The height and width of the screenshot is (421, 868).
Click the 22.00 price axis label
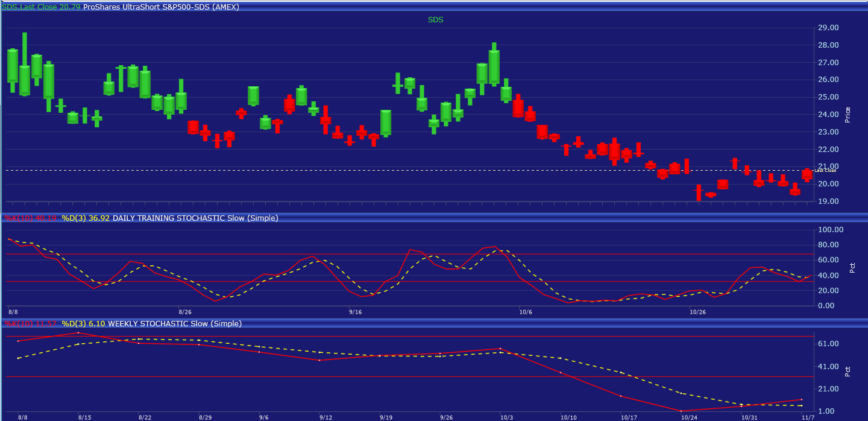click(827, 150)
